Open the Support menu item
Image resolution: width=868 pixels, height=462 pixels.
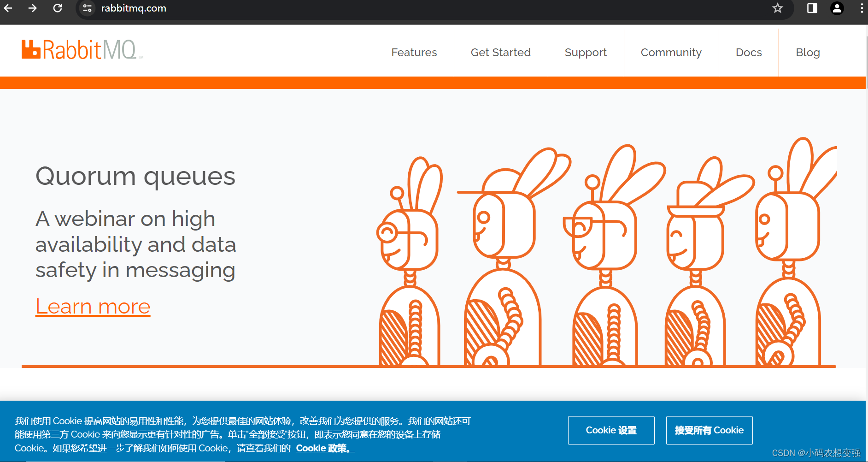point(586,53)
